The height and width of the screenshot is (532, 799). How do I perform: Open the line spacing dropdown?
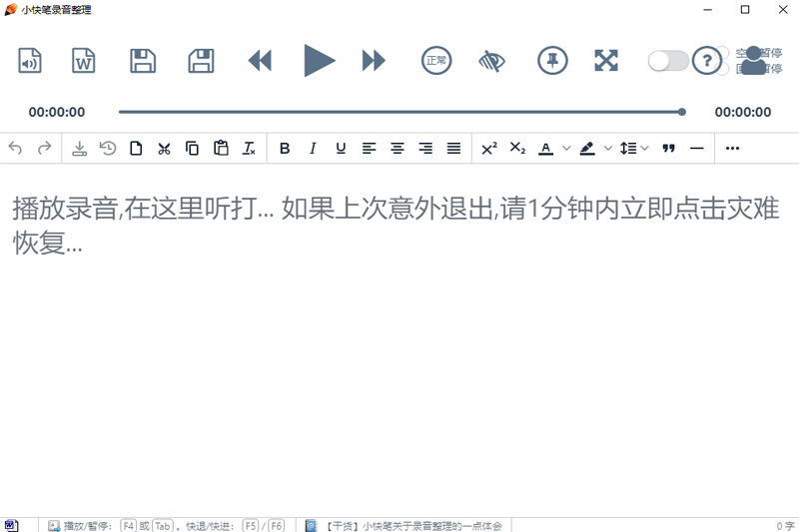tap(634, 148)
